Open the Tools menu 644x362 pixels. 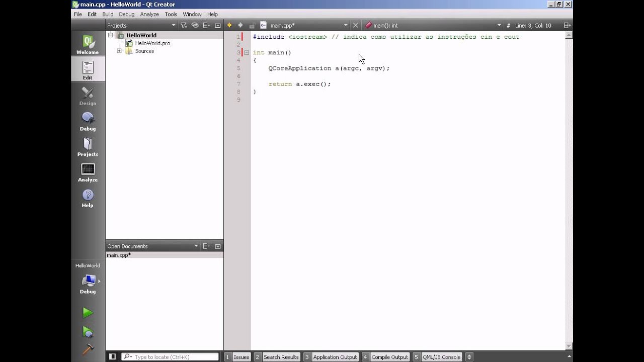pos(171,15)
